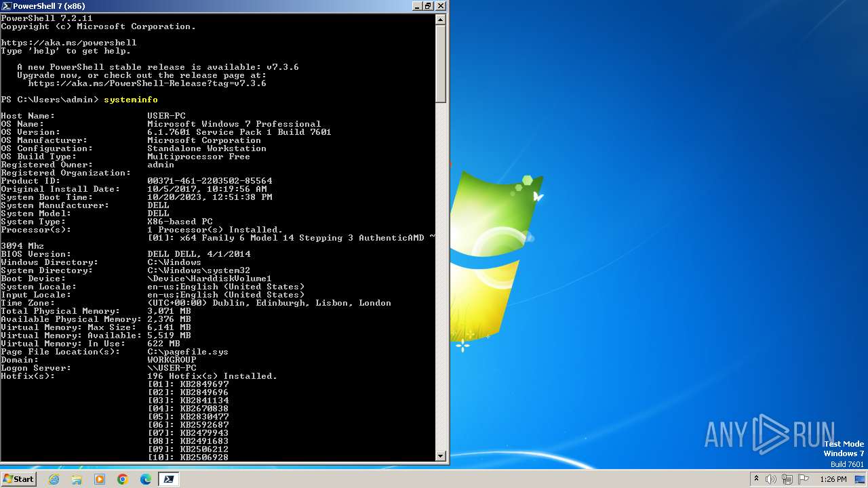Click 'Microsoft Windows 7 Professional' text
Image resolution: width=868 pixels, height=488 pixels.
(x=234, y=124)
